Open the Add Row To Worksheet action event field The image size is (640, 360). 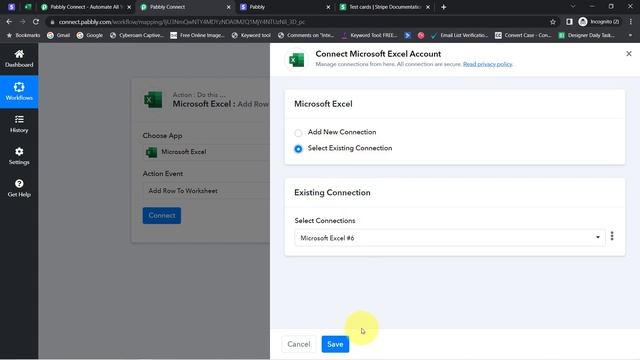(206, 191)
